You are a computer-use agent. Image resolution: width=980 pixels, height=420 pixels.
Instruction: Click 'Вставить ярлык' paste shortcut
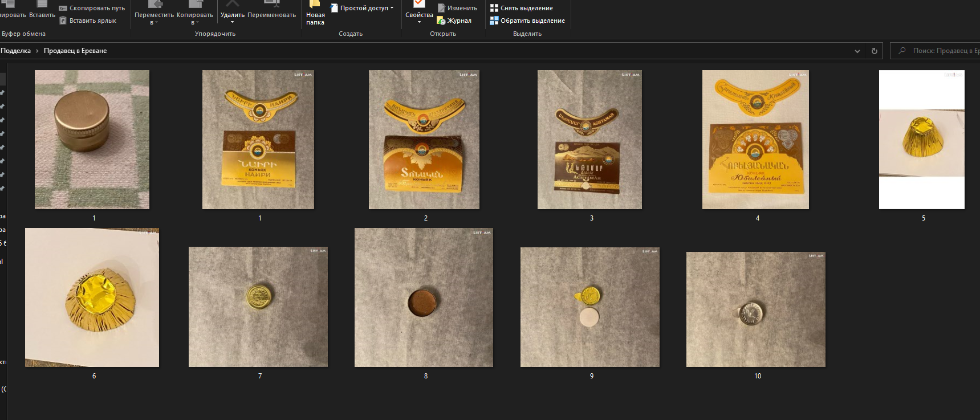[x=88, y=21]
